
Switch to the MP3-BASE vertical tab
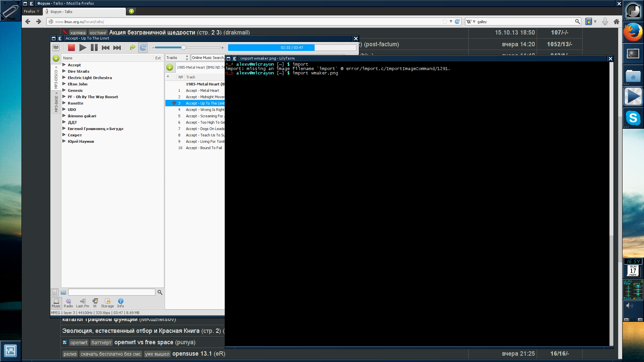pos(56,104)
